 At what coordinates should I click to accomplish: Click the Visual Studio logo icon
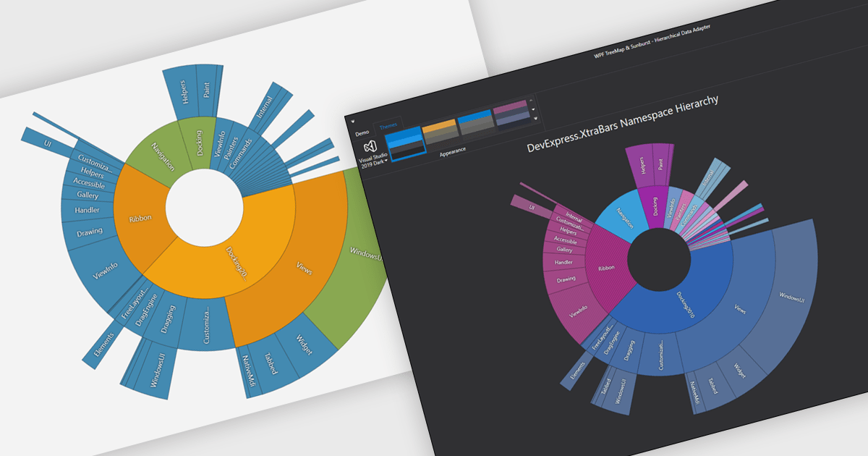tap(370, 147)
